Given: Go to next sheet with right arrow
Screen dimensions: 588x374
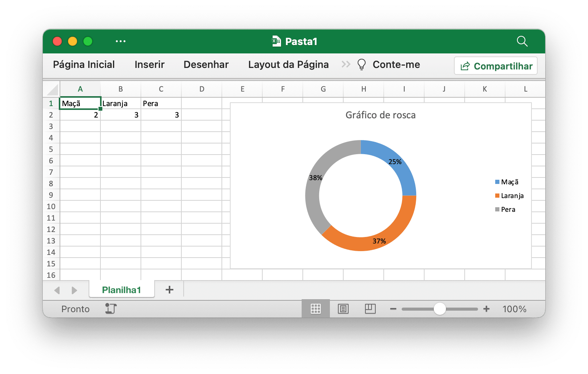Looking at the screenshot, I should [74, 290].
